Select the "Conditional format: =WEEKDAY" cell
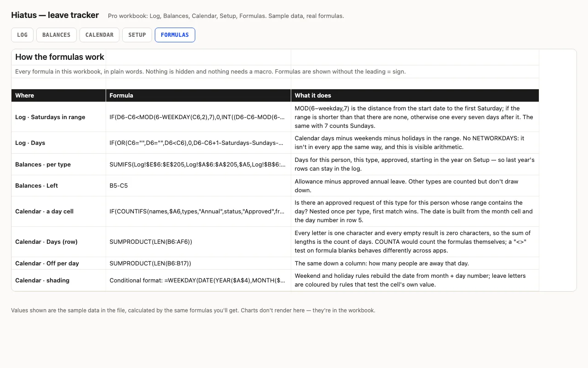The width and height of the screenshot is (588, 368). pyautogui.click(x=198, y=280)
